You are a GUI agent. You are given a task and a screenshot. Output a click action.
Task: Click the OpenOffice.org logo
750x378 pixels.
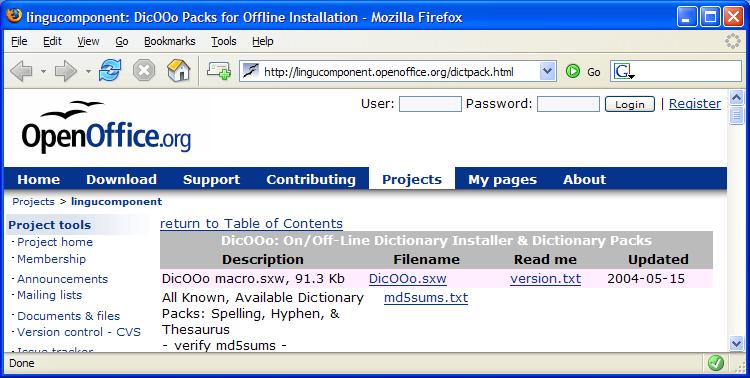pyautogui.click(x=106, y=127)
